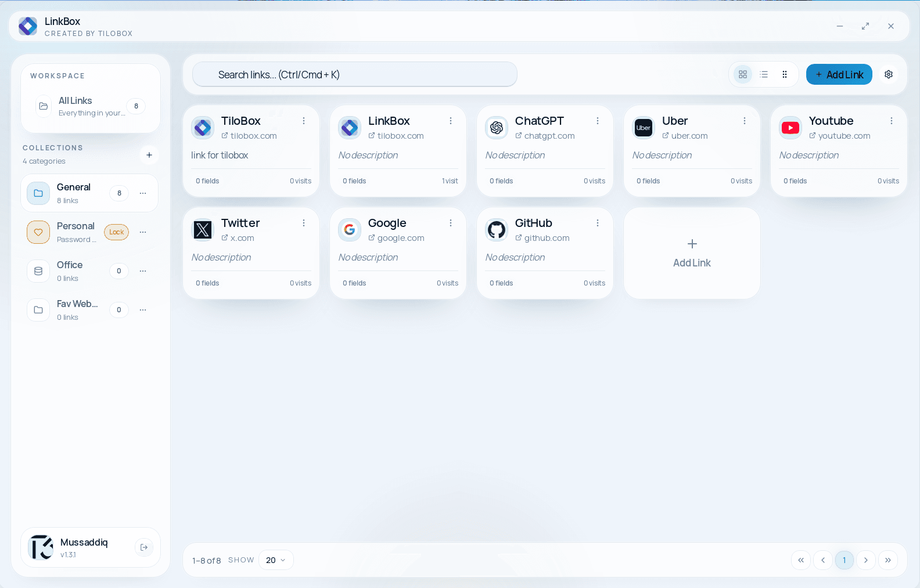This screenshot has width=920, height=588.
Task: Open the uber.com link
Action: (x=685, y=136)
